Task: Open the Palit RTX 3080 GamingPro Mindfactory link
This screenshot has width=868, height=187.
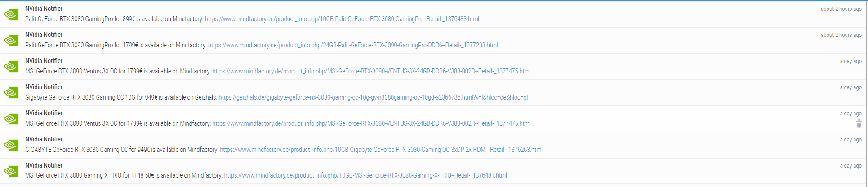Action: pyautogui.click(x=342, y=19)
